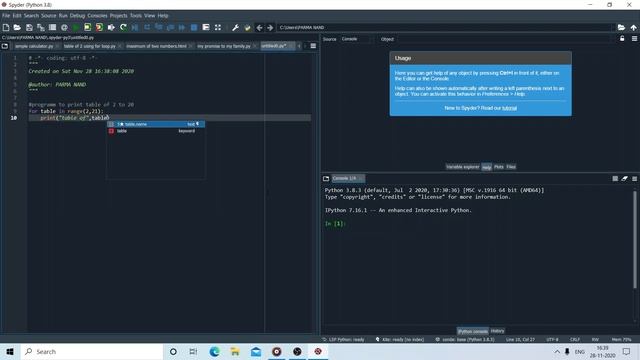
Task: Open the editor pane options hamburger menu
Action: 313,46
